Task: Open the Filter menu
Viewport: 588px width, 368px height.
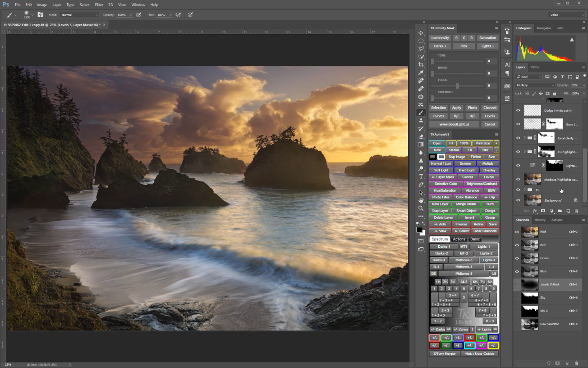Action: pos(99,5)
